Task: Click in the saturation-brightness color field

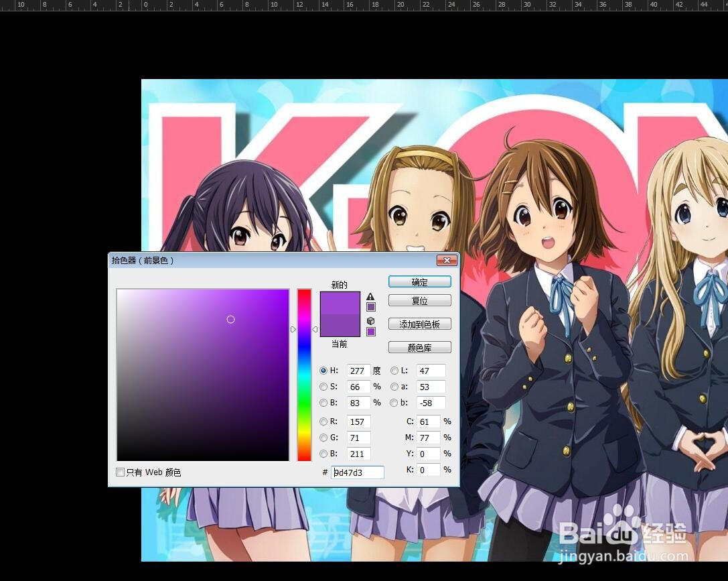Action: coord(203,375)
